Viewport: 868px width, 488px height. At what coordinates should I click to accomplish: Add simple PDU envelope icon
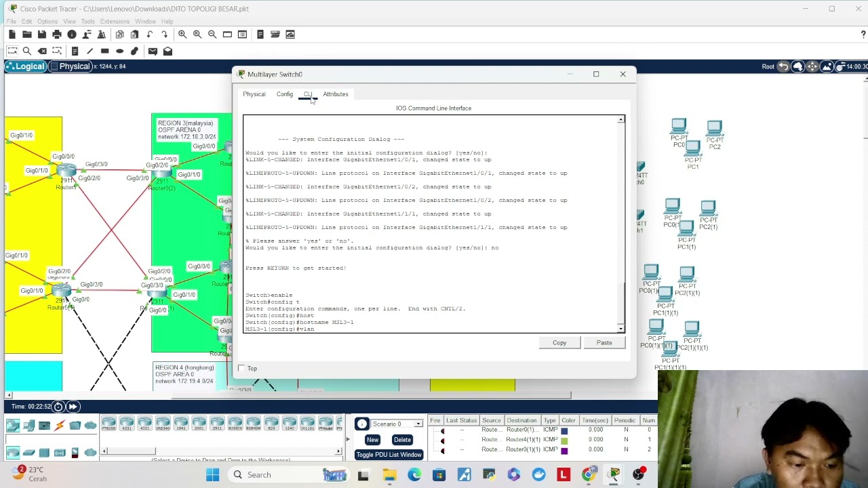153,51
